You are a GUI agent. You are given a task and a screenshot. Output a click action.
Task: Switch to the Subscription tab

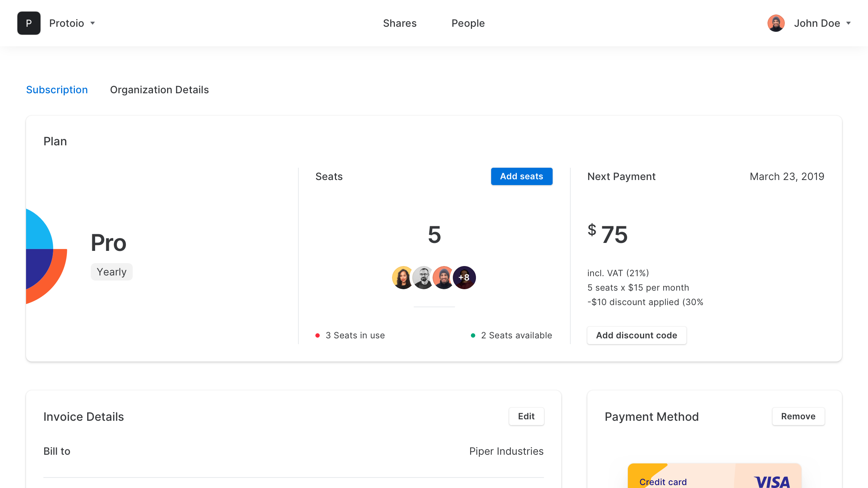click(57, 90)
